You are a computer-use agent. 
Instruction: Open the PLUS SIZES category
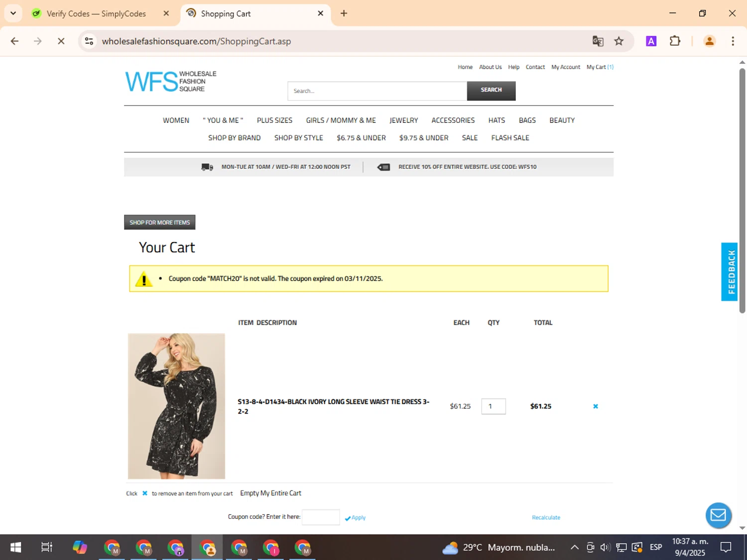(274, 120)
